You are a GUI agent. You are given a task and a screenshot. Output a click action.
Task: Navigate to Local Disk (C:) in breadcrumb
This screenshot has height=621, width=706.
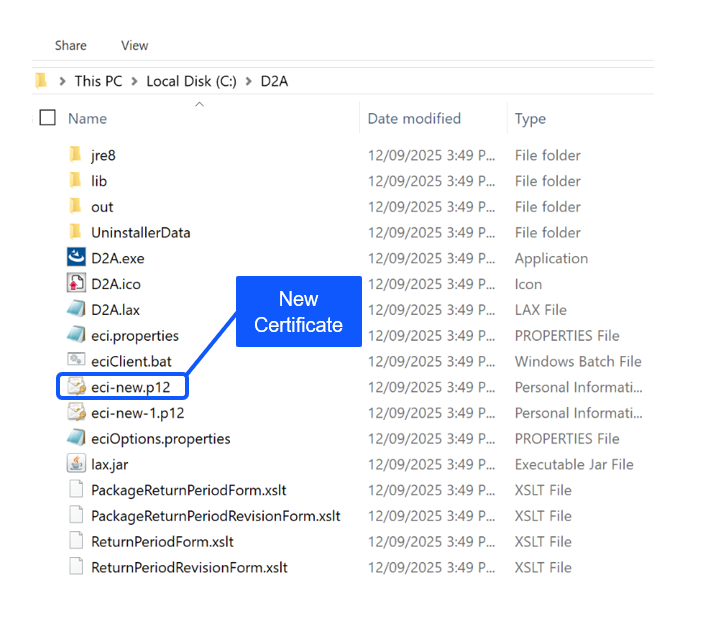point(191,81)
